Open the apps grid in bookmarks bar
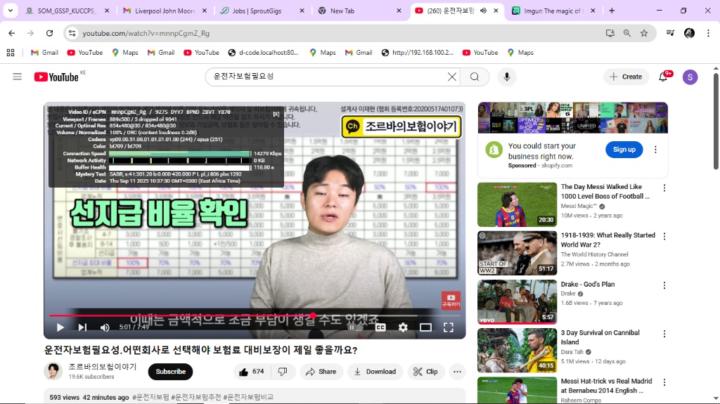The height and width of the screenshot is (404, 720). [x=11, y=52]
